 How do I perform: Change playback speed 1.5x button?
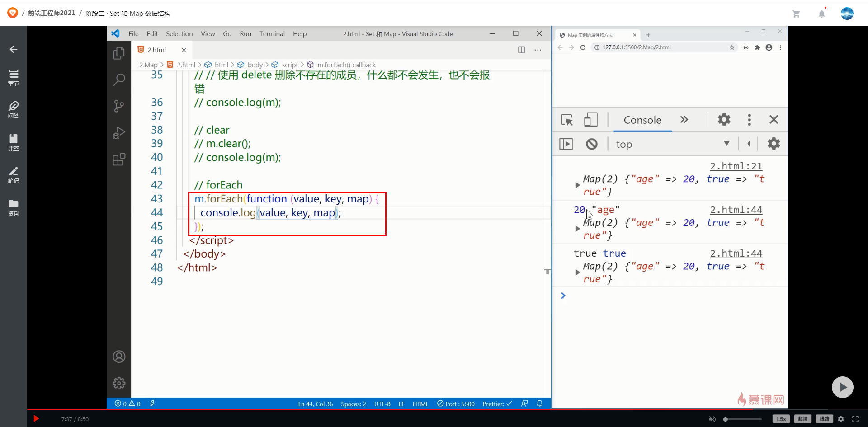pos(781,419)
